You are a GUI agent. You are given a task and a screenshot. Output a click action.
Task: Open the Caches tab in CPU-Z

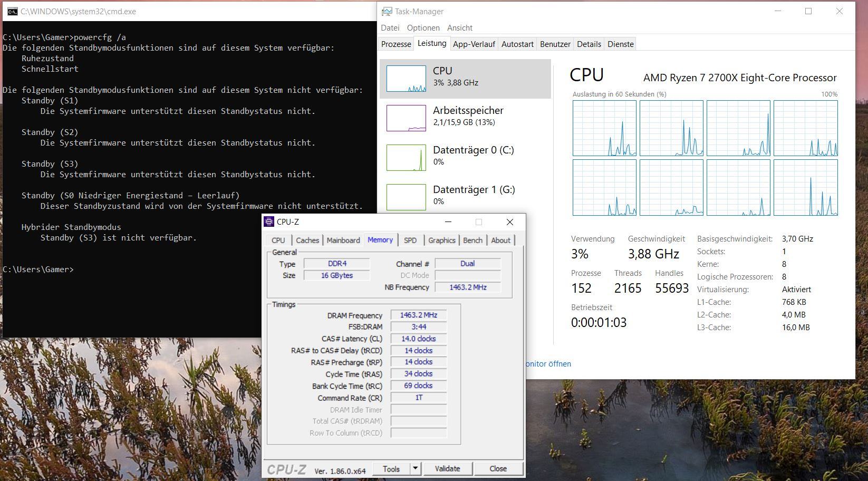coord(307,240)
